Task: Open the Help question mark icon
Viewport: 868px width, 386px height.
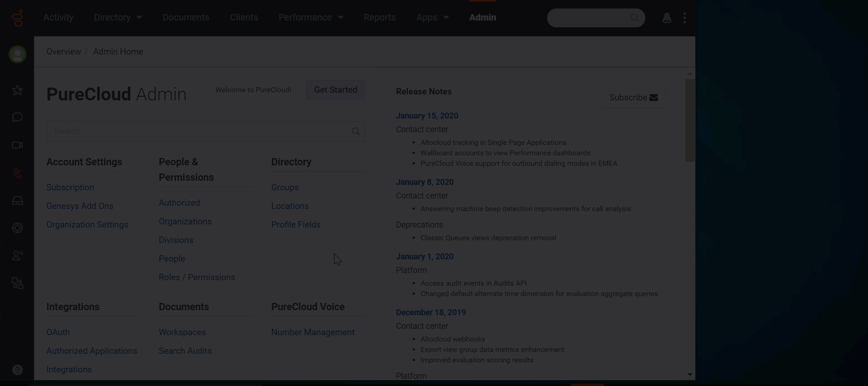Action: point(17,370)
